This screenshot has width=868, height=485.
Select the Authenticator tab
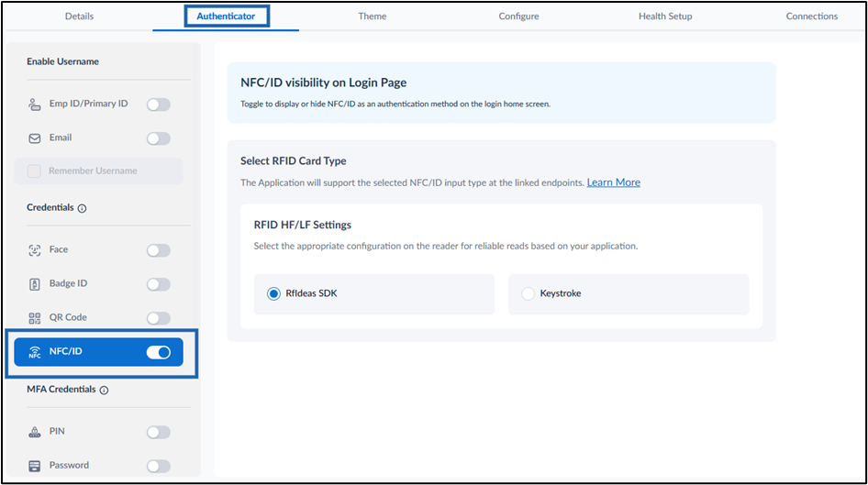[226, 16]
